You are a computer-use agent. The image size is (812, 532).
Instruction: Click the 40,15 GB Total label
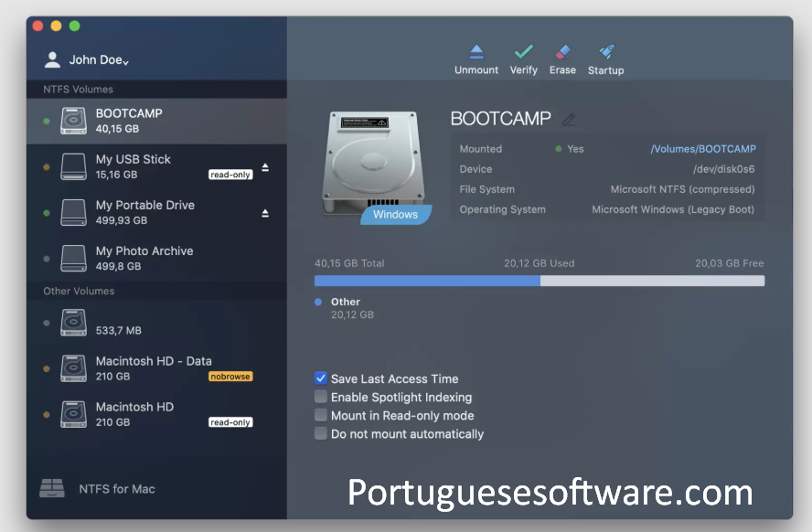click(349, 263)
